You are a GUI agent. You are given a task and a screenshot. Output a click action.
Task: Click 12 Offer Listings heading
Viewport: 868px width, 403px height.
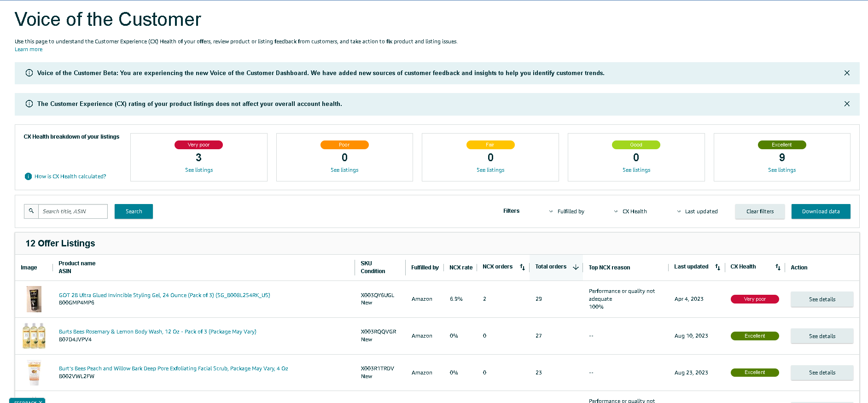[x=60, y=243]
